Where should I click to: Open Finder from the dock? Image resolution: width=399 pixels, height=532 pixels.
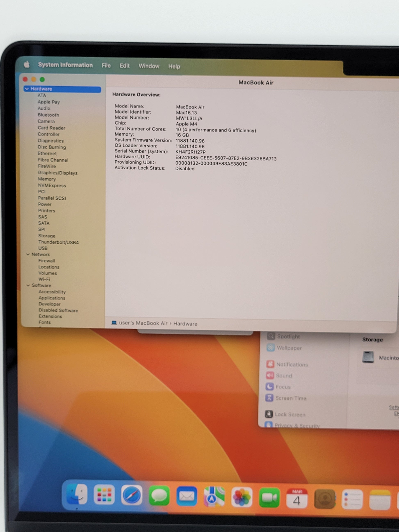[77, 494]
